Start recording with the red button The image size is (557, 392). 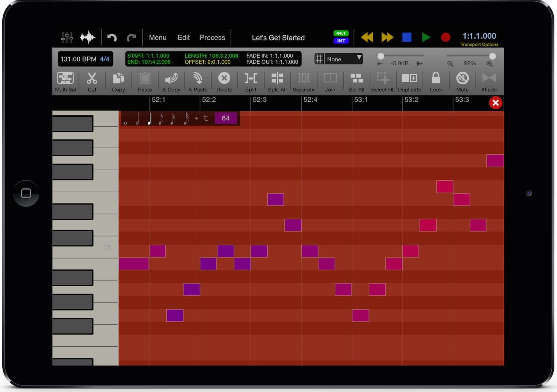[x=445, y=37]
